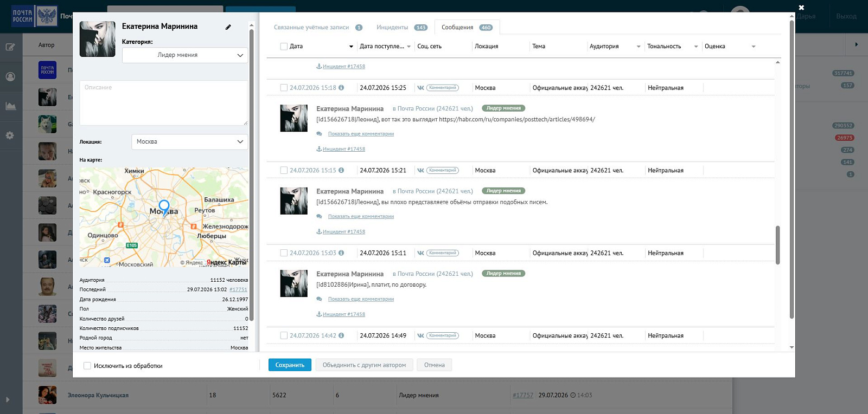Click the Почта России logo in the header
Screen dimensions: 868x414
35,16
